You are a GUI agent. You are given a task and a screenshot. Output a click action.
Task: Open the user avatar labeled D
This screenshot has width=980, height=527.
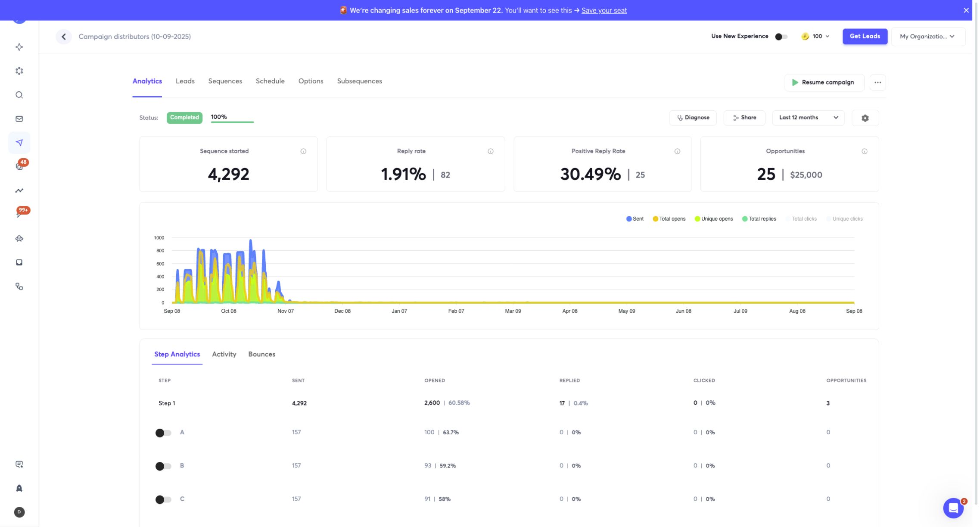click(x=19, y=512)
